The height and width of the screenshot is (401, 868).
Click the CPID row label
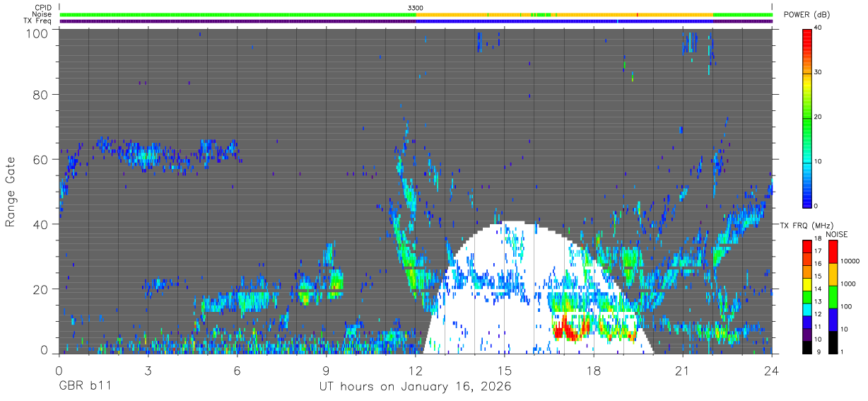(x=44, y=8)
